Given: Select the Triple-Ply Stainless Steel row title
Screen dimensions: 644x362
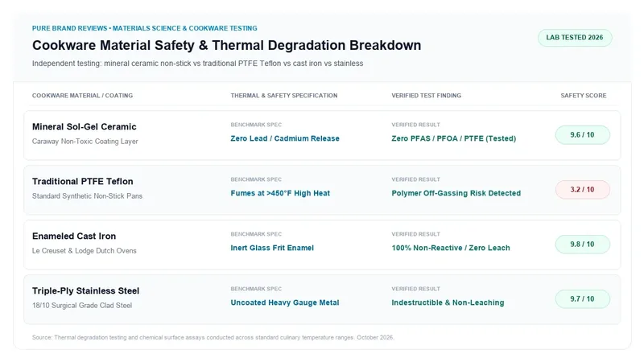Looking at the screenshot, I should click(x=86, y=291).
